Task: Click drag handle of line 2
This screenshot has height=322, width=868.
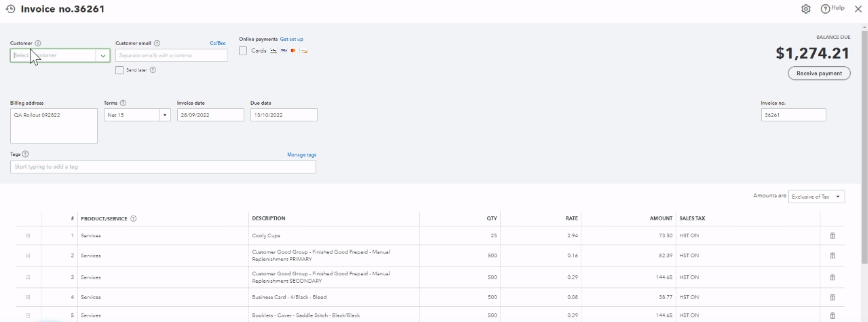Action: [x=28, y=256]
